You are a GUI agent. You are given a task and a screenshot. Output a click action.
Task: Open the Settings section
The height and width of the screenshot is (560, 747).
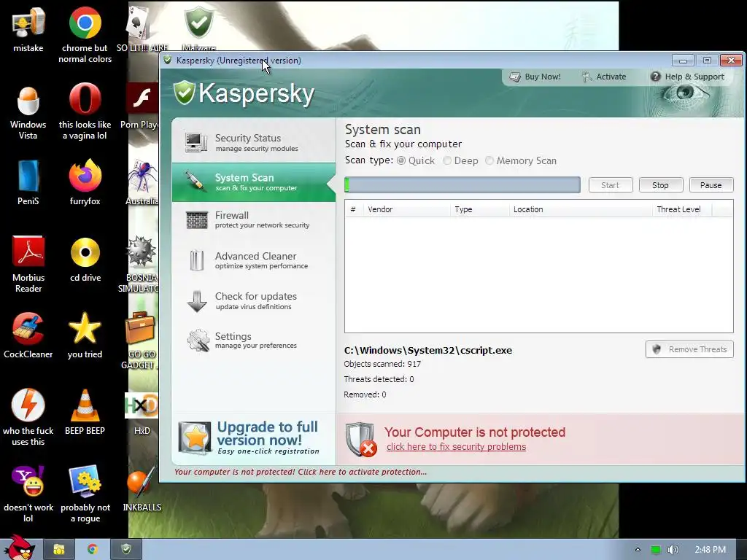click(253, 341)
